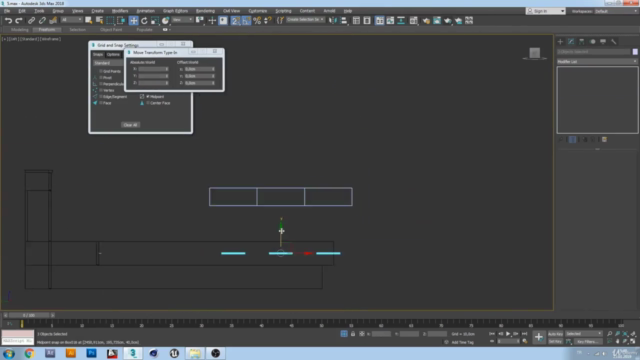Open the Sign In dropdown
This screenshot has width=640, height=360.
[546, 11]
